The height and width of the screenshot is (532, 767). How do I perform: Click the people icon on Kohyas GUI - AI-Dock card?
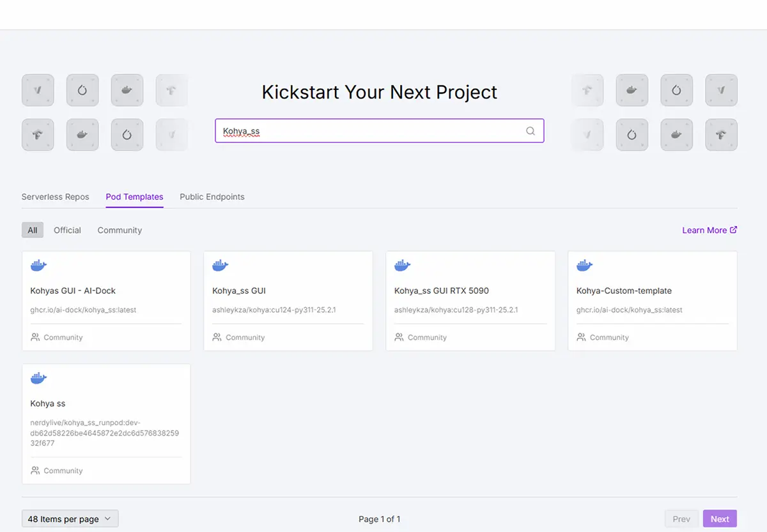click(35, 337)
